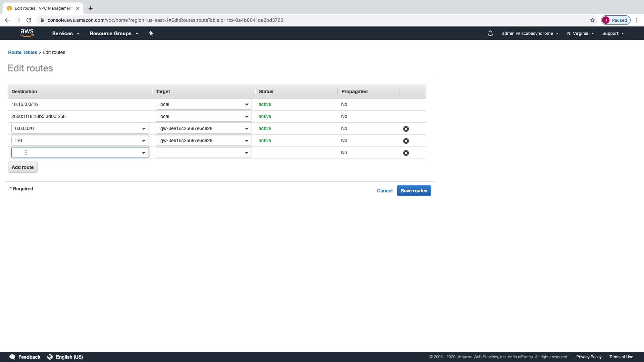Open the Services menu
Image resolution: width=644 pixels, height=362 pixels.
(66, 34)
